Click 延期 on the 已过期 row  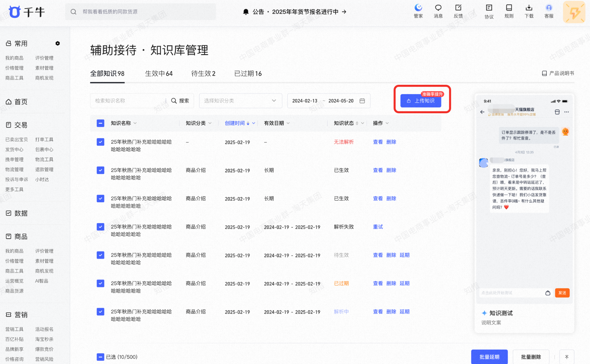click(404, 283)
